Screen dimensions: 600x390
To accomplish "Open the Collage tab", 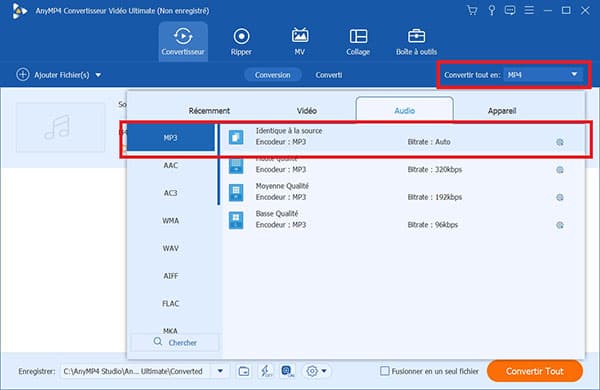I will (x=358, y=41).
